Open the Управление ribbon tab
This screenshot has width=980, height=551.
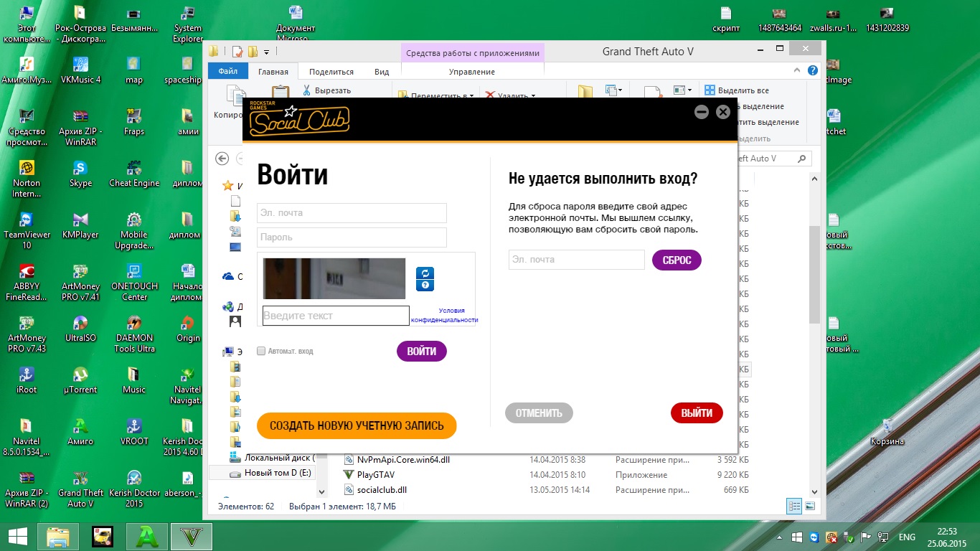472,72
